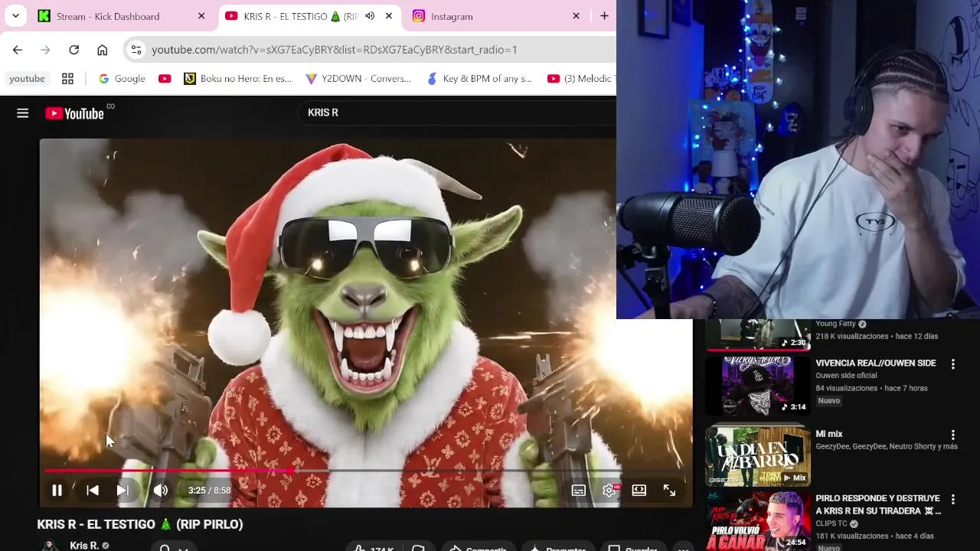Screen dimensions: 980x551
Task: Click video title KRIS R - EL TESTIGO
Action: (140, 525)
